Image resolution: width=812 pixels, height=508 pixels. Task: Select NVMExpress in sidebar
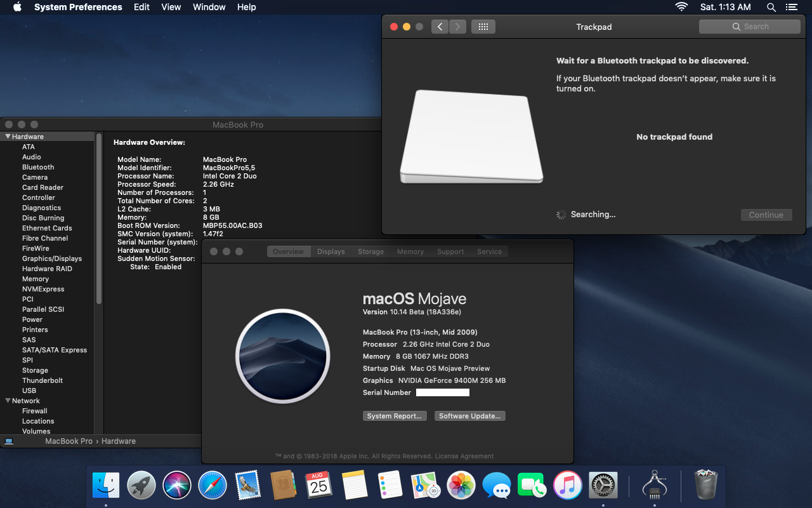point(43,289)
